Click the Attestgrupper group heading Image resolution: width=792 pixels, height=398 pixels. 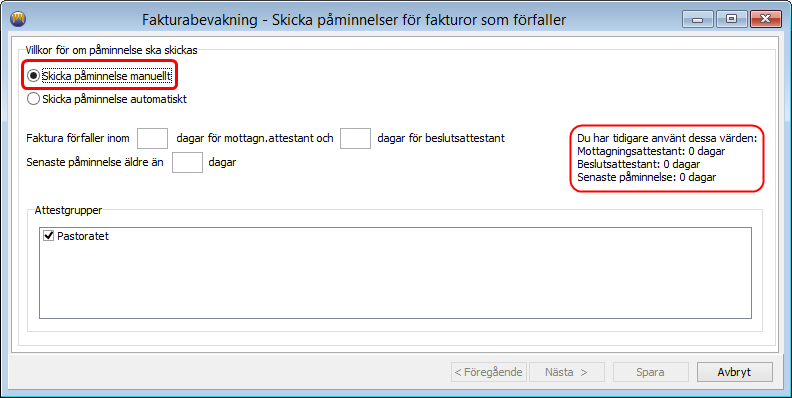68,211
